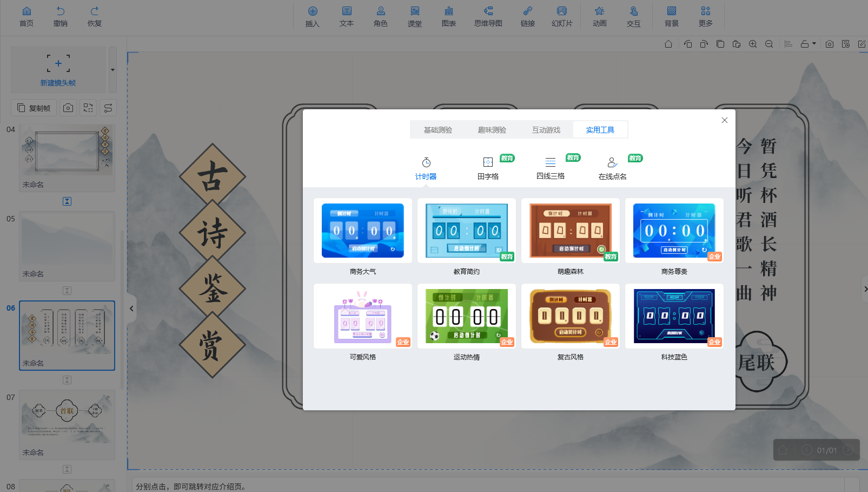Choose the 运动热情 timer template
The image size is (868, 492).
tap(467, 316)
